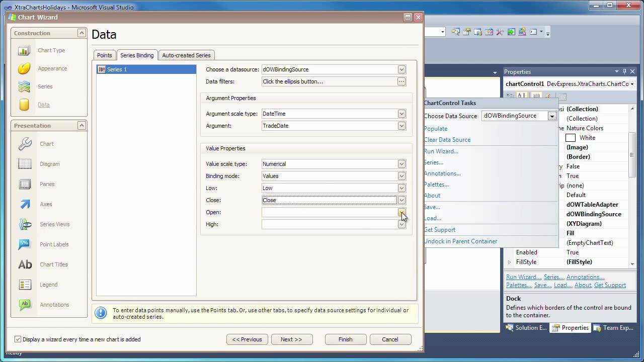This screenshot has height=362, width=644.
Task: Open the chartControl1 object selector dropdown
Action: pyautogui.click(x=632, y=84)
